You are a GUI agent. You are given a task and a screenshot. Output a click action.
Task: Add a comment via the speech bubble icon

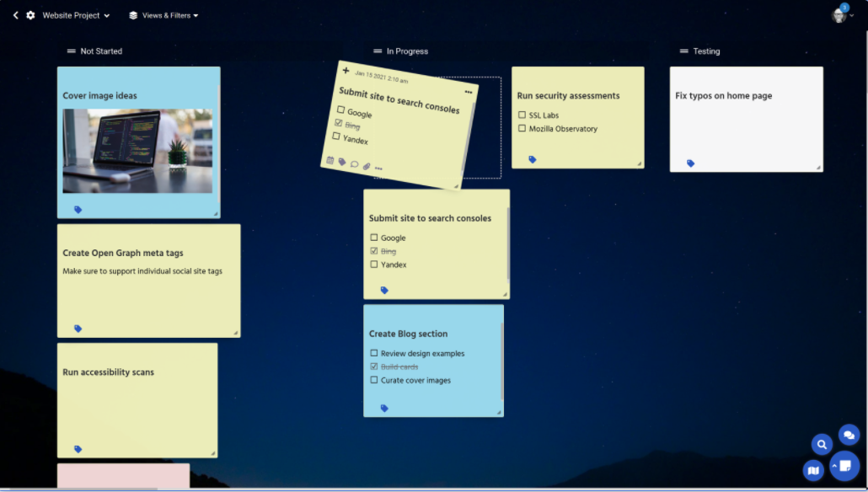[353, 164]
